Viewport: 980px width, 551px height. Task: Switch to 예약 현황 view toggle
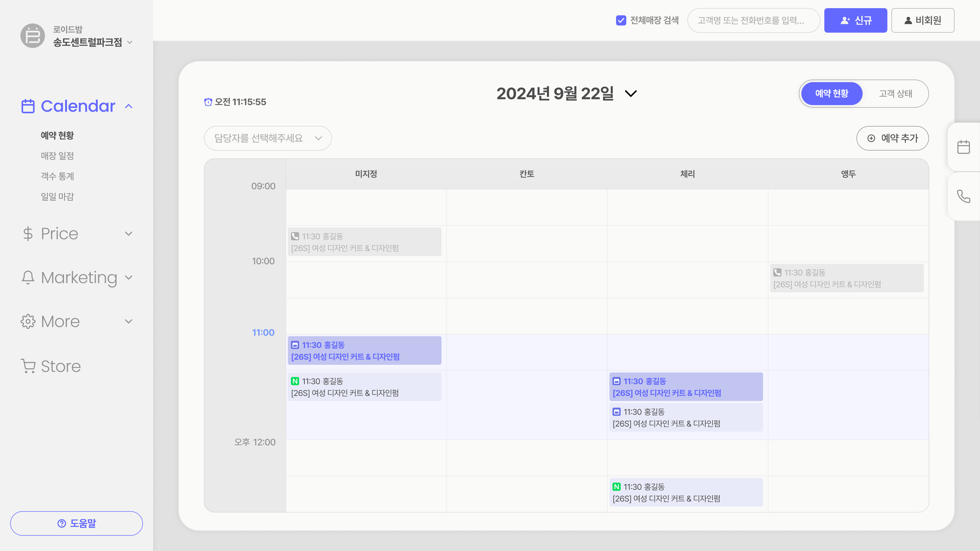click(x=832, y=94)
